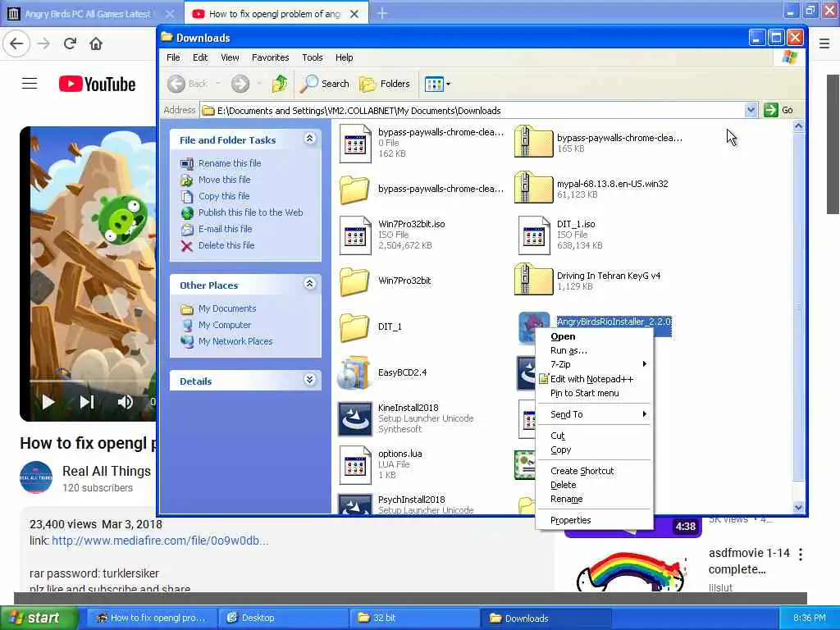The width and height of the screenshot is (840, 630).
Task: Select the mypal-68.13.8.en-US.win32 zip icon
Action: pos(533,188)
